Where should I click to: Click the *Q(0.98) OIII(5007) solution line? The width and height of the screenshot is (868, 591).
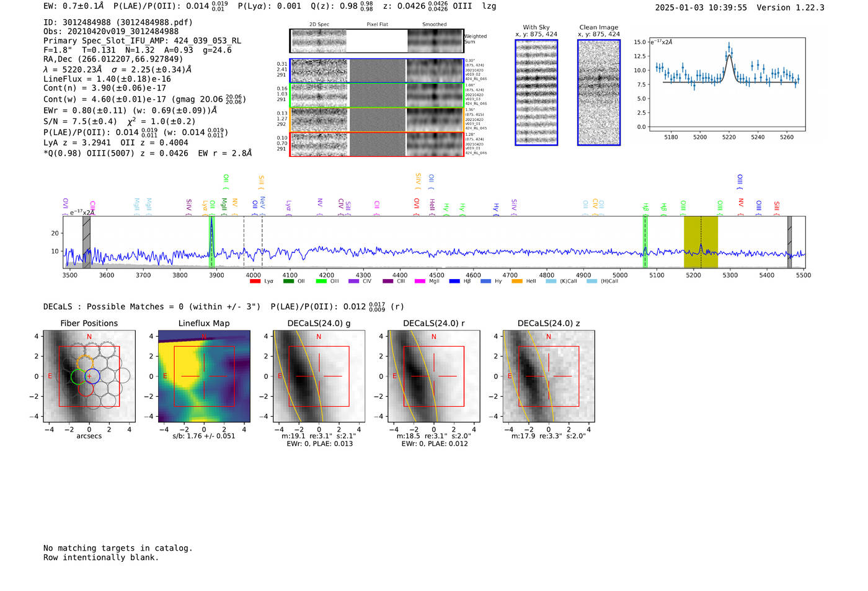click(148, 153)
